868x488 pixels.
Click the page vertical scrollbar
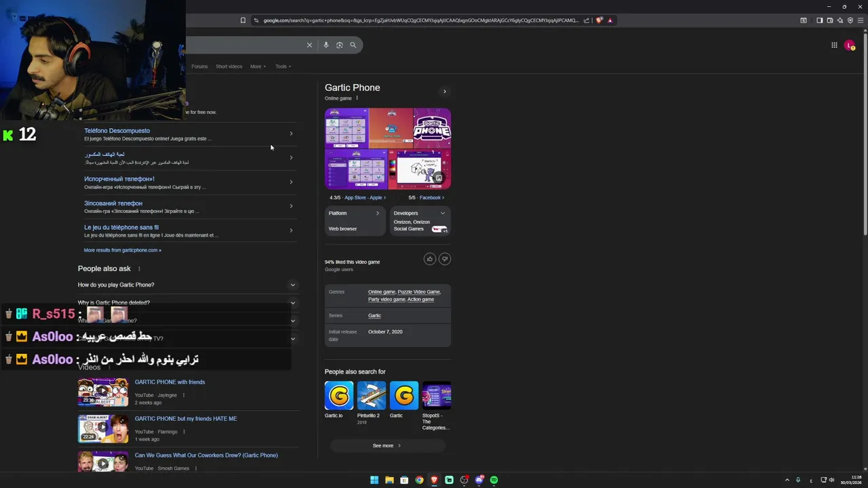pos(865,136)
